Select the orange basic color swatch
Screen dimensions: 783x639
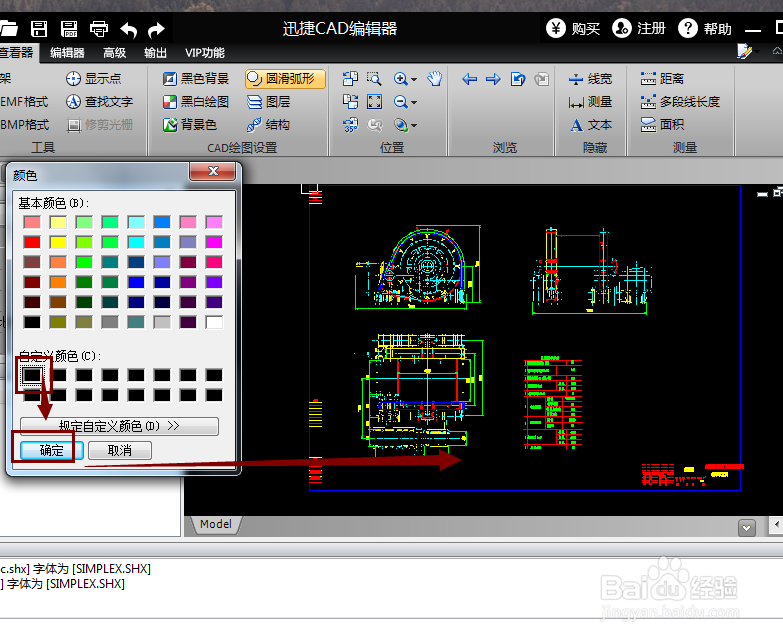pos(58,282)
